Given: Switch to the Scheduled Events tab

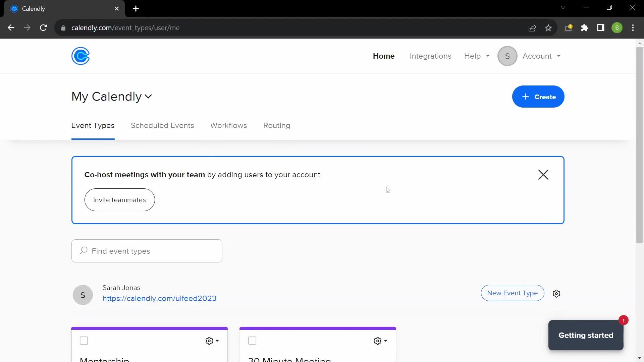Looking at the screenshot, I should coord(162,126).
